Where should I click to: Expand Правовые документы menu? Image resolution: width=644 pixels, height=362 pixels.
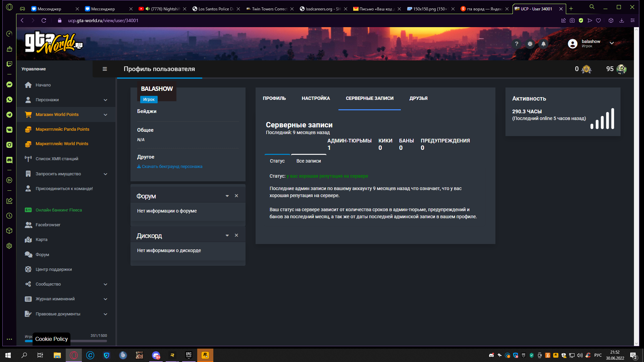click(x=66, y=314)
